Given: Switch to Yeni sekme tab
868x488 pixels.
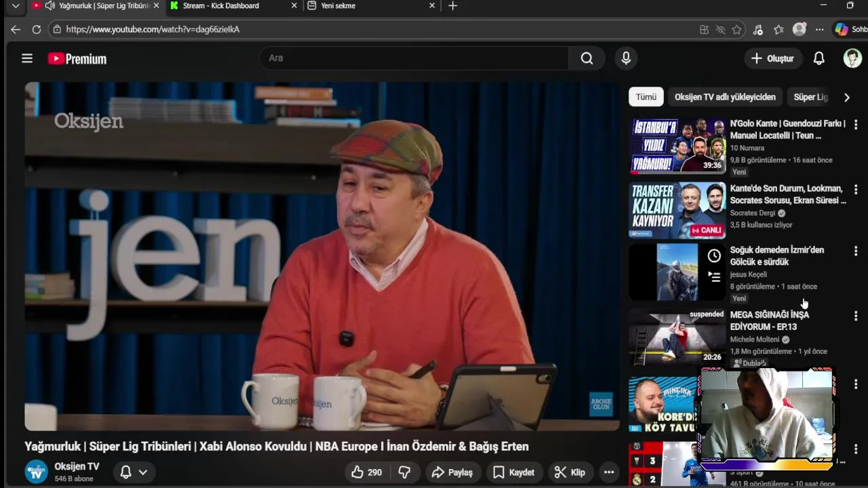Looking at the screenshot, I should (x=370, y=6).
